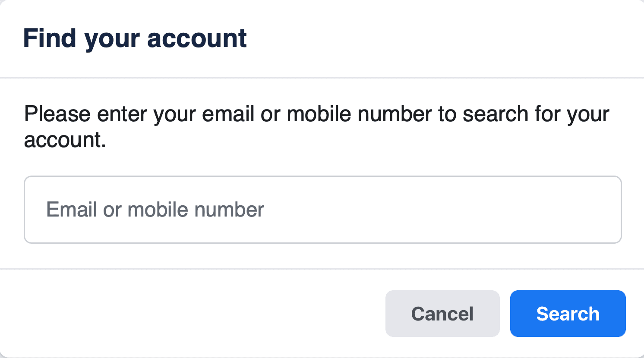Screen dimensions: 644x358
Task: Click the instruction text about entering email
Action: 316,125
